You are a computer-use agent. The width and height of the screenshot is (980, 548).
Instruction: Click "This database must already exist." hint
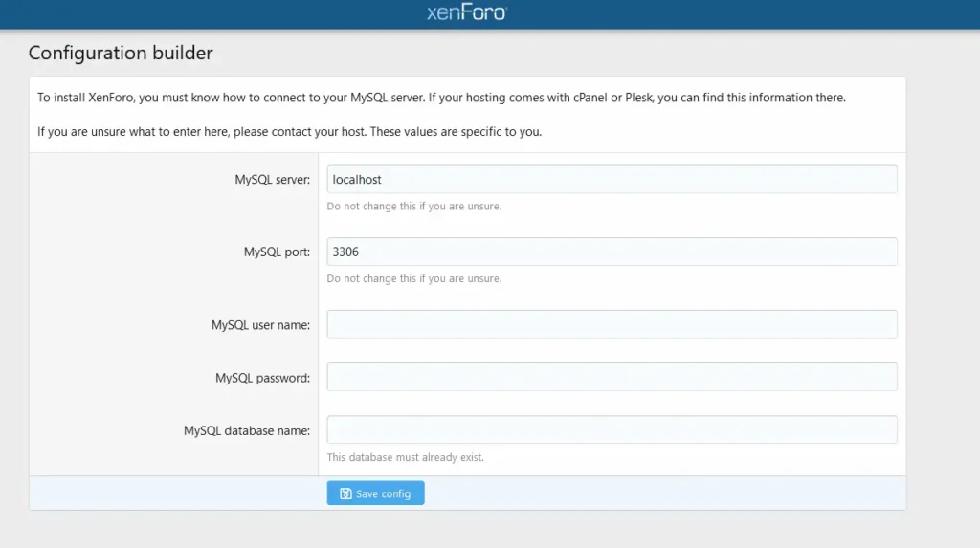coord(405,457)
